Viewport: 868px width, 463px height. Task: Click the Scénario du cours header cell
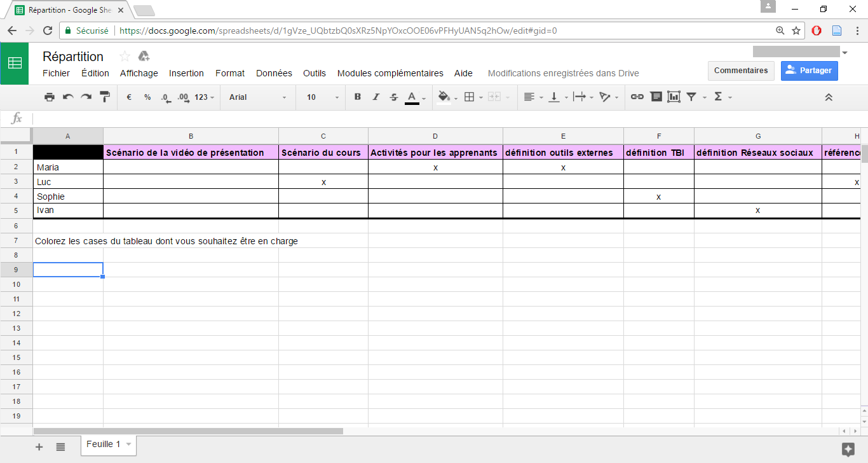(323, 153)
